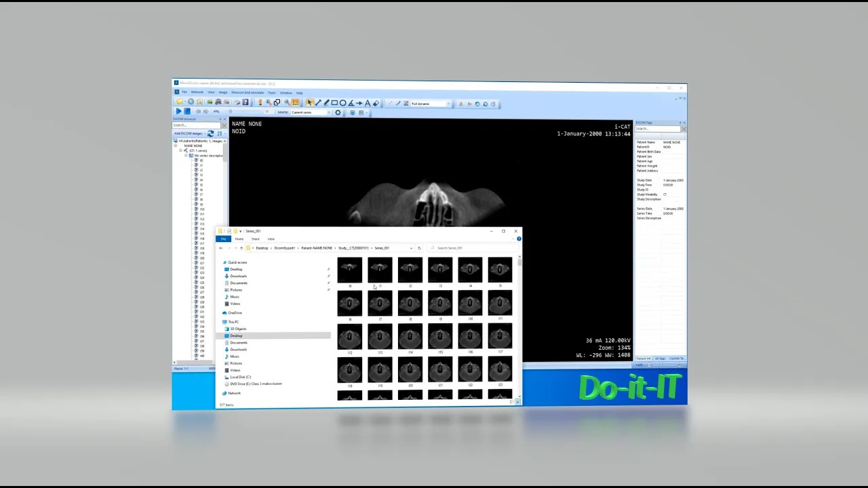
Task: Select the angle measurement tool
Action: point(351,102)
